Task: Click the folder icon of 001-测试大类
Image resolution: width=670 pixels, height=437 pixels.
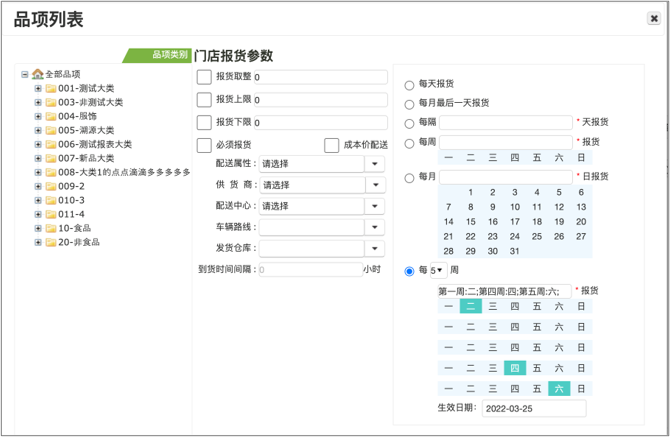Action: tap(51, 88)
